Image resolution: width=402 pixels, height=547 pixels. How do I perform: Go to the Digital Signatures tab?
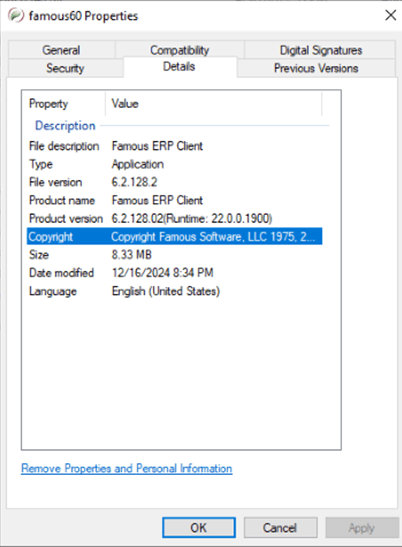(x=320, y=50)
